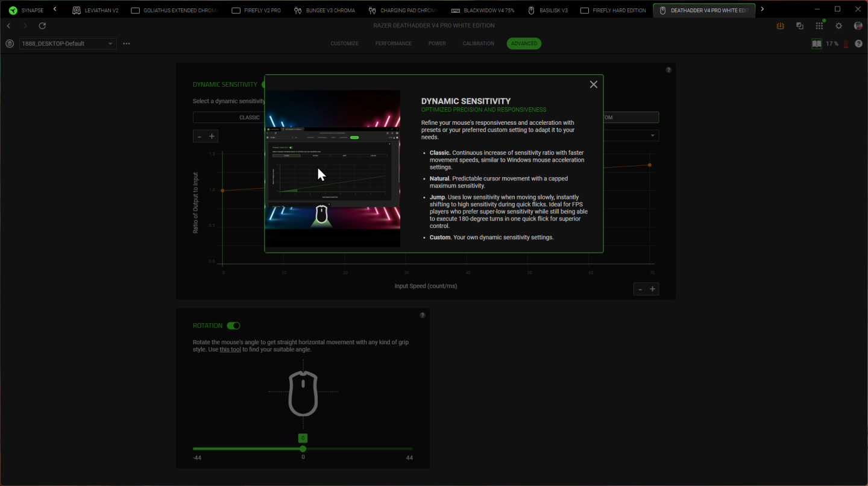Click the Charging Pad Chroma device icon
The image size is (868, 486).
372,10
